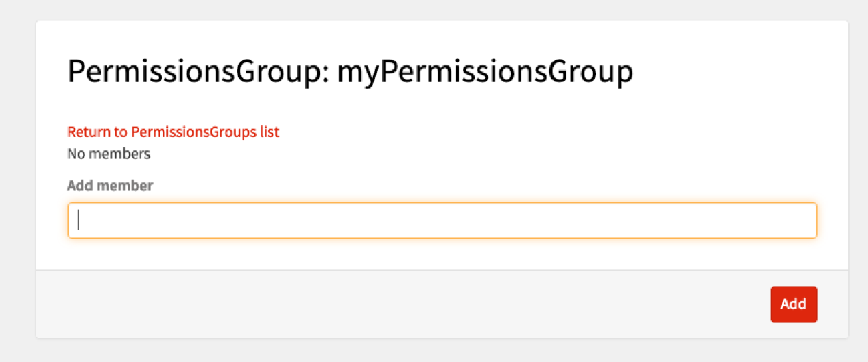The width and height of the screenshot is (868, 362).
Task: Click the Return to PermissionsGroups list link
Action: [x=173, y=132]
